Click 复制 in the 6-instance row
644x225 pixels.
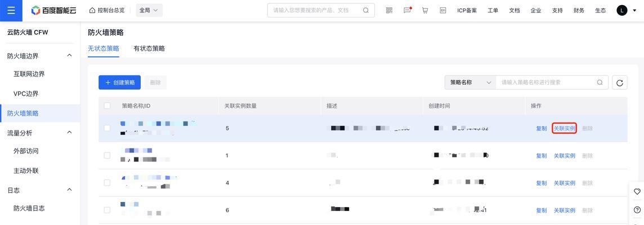pyautogui.click(x=542, y=210)
